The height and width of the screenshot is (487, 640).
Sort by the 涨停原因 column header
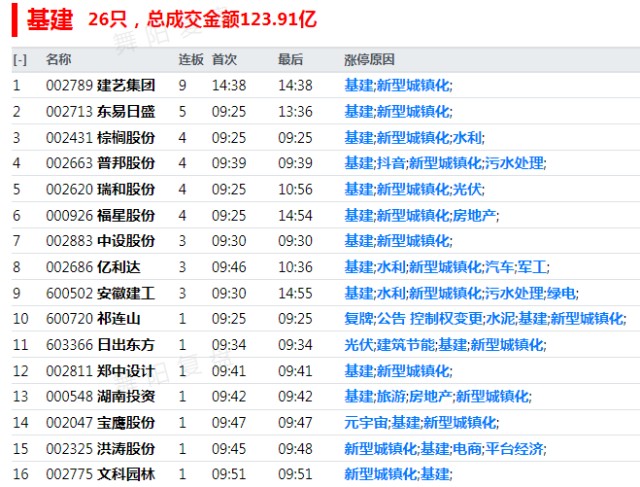(x=369, y=59)
